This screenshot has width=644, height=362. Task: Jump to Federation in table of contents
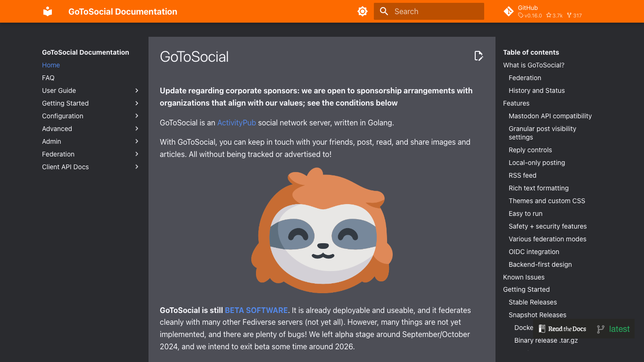click(525, 78)
